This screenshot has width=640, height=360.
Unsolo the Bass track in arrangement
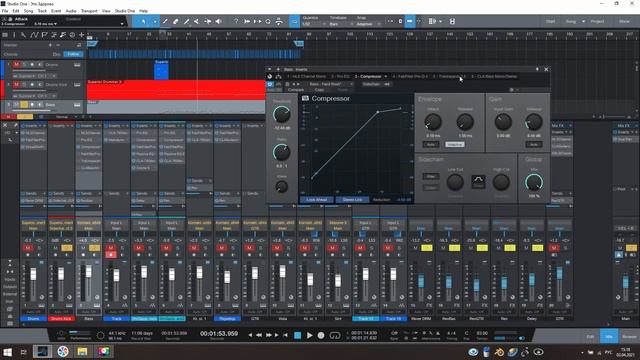[24, 105]
